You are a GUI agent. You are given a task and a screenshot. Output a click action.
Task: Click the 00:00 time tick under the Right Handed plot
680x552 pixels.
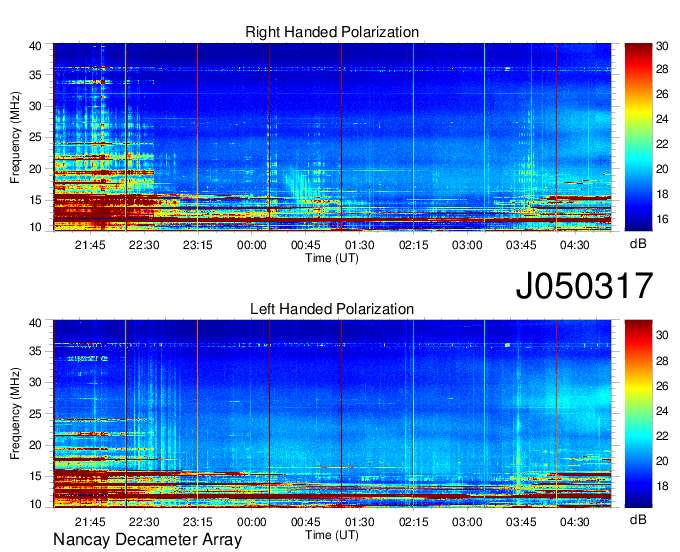click(252, 245)
